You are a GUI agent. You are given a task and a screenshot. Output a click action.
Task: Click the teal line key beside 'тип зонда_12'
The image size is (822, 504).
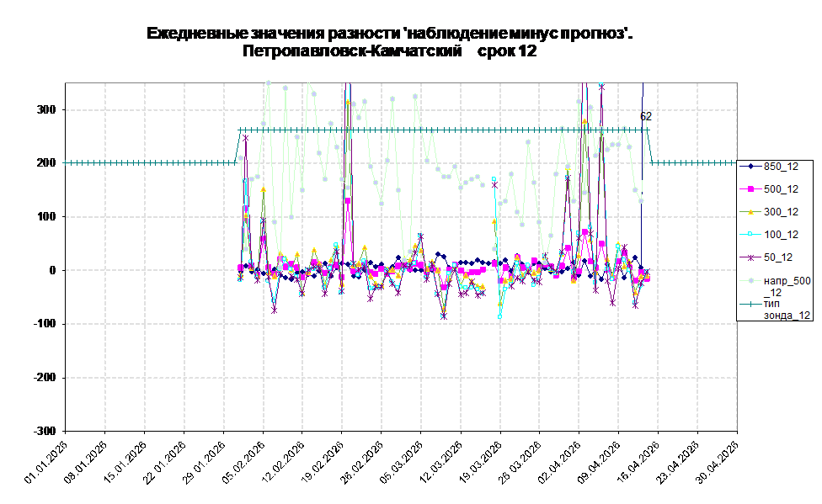[x=750, y=304]
